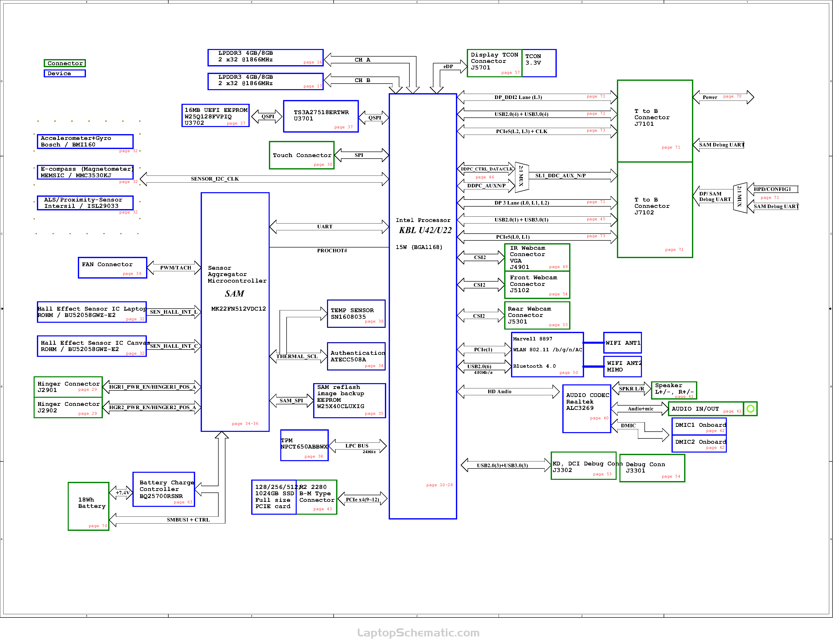Select the KD, DCI Debug Conn J3302 block
834x644 pixels.
[584, 465]
